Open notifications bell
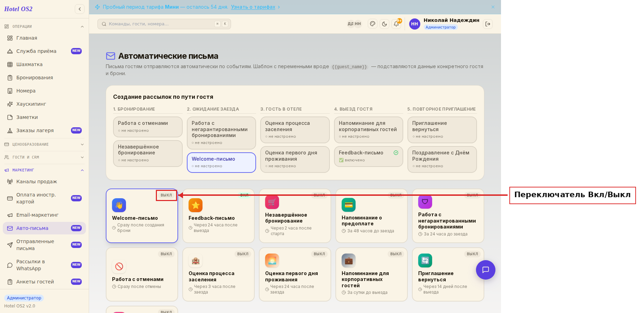Viewport: 644px width, 313px height. pyautogui.click(x=396, y=24)
